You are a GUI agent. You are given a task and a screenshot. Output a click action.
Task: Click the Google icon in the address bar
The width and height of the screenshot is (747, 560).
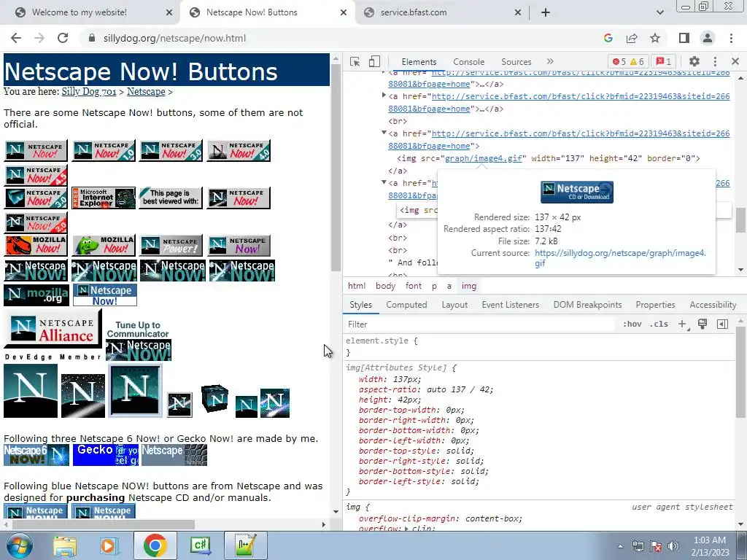click(x=608, y=38)
